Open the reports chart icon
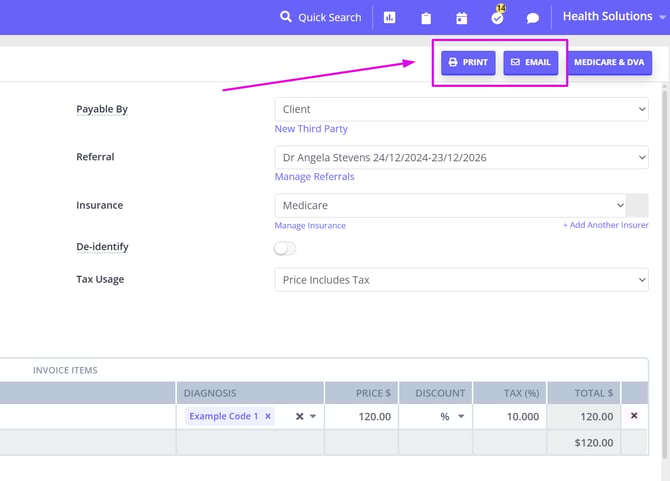Image resolution: width=670 pixels, height=481 pixels. [x=390, y=18]
